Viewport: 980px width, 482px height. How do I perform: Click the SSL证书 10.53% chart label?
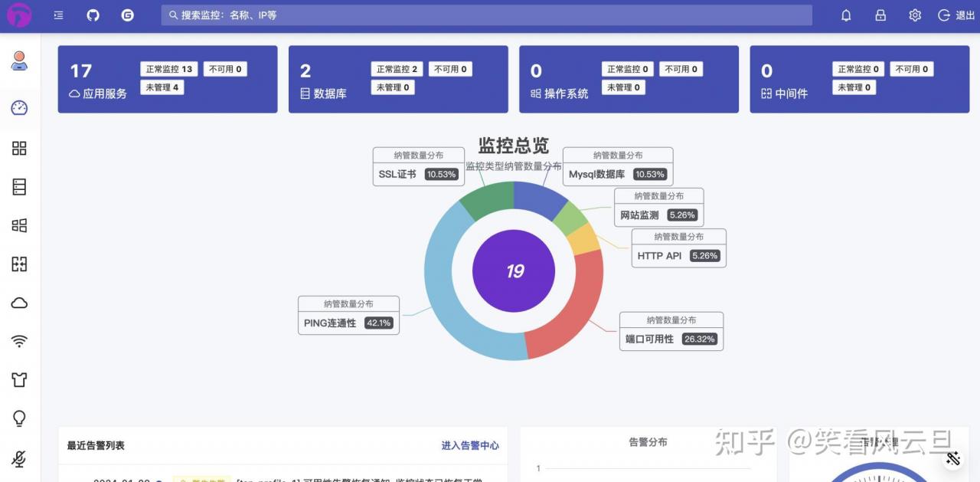pyautogui.click(x=419, y=166)
